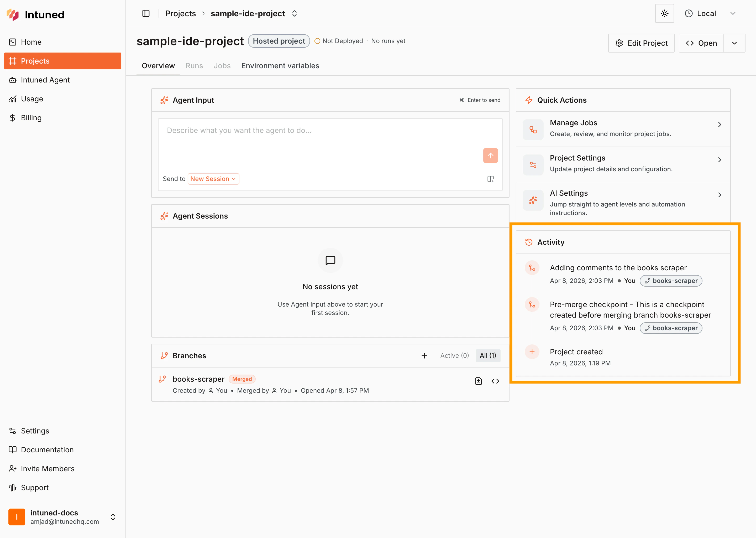This screenshot has width=756, height=538.
Task: Open the dropdown next to the Open button
Action: pos(734,43)
